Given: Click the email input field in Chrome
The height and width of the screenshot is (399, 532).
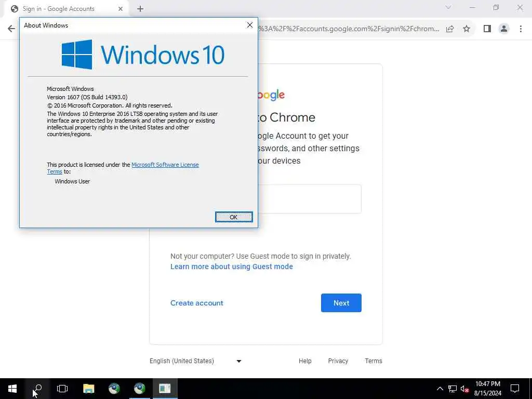Looking at the screenshot, I should (x=310, y=199).
